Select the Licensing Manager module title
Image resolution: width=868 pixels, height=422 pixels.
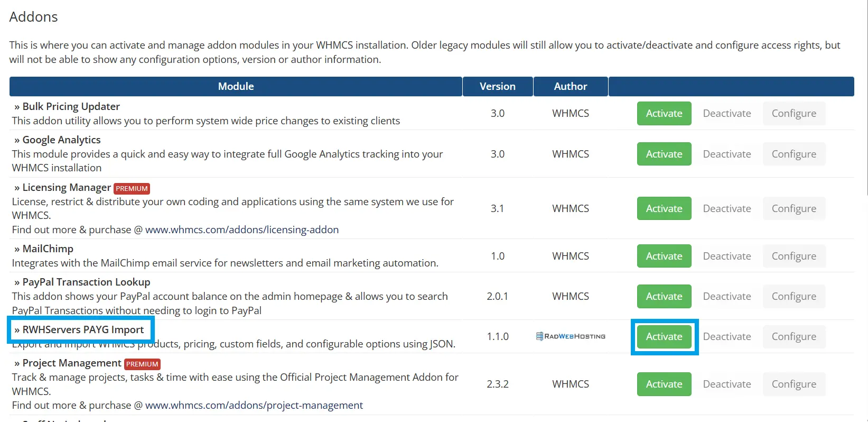click(x=67, y=187)
